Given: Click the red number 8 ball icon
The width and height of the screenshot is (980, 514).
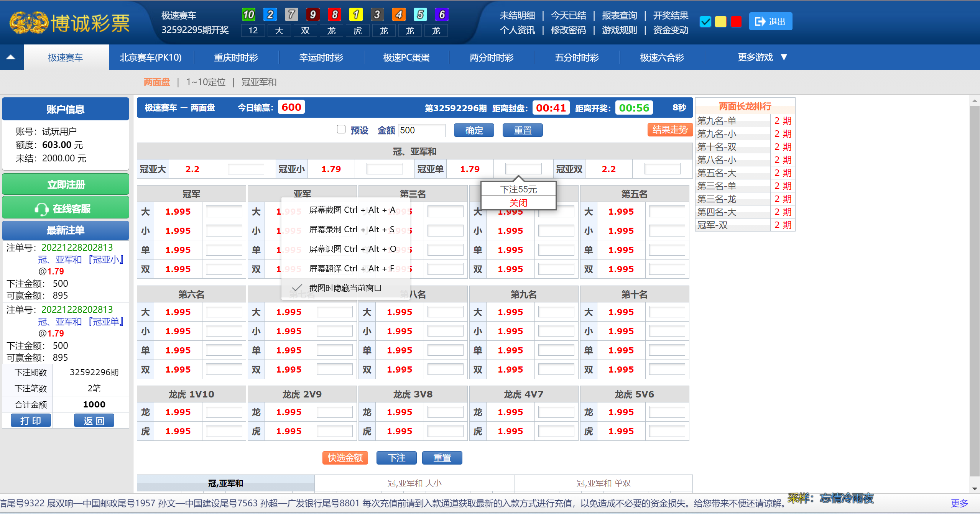Looking at the screenshot, I should click(x=334, y=15).
